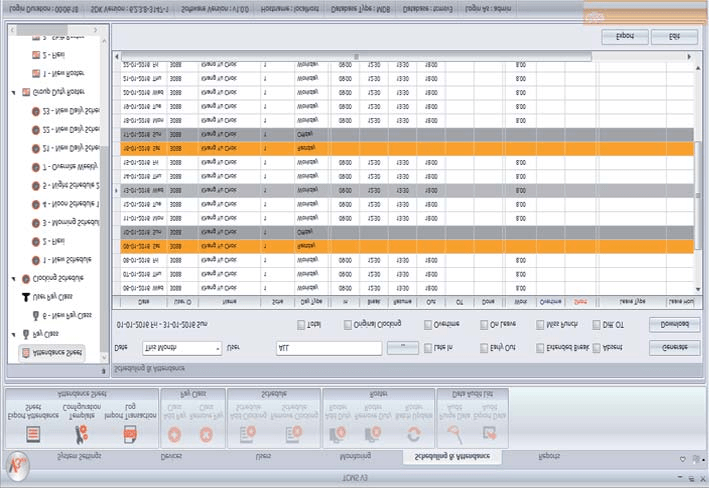Viewport: 709px width, 488px height.
Task: Click the Leave Type column header
Action: point(632,302)
